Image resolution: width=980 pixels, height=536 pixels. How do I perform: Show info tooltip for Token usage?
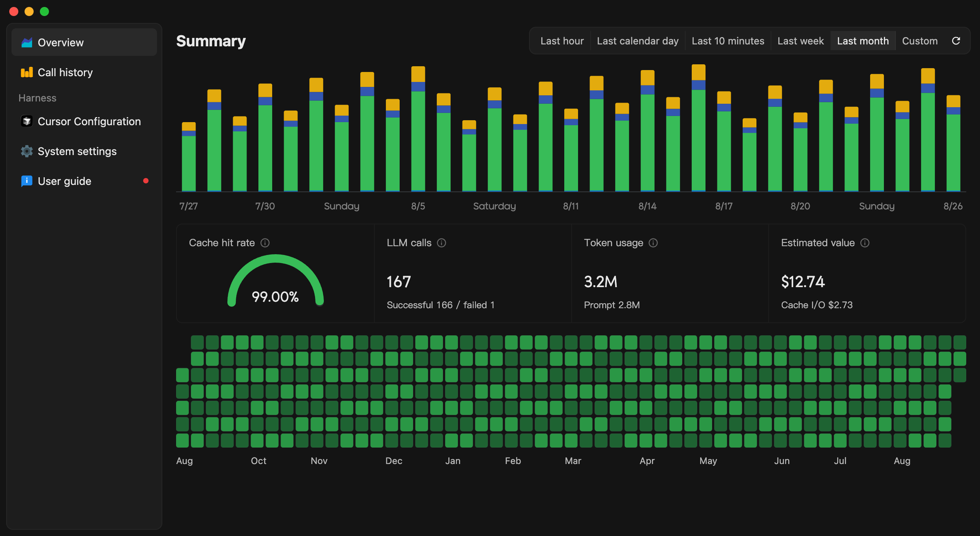tap(653, 243)
